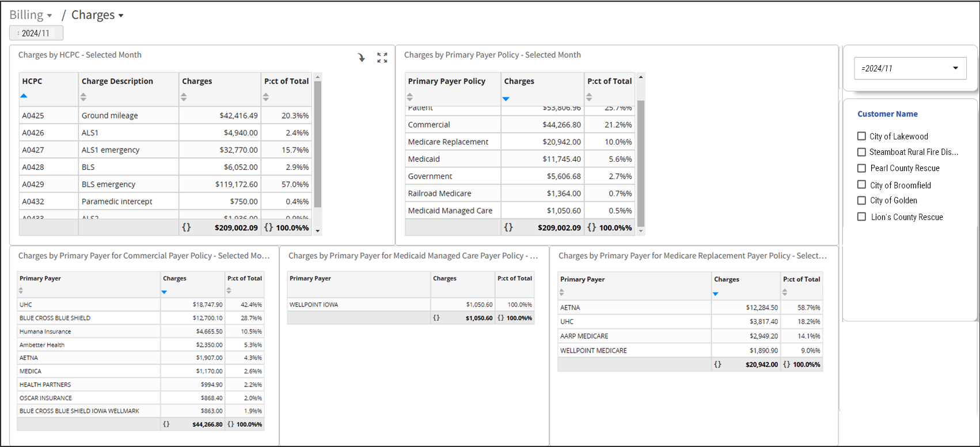Click the ALS1 emergency description cell
This screenshot has width=980, height=447.
click(128, 150)
